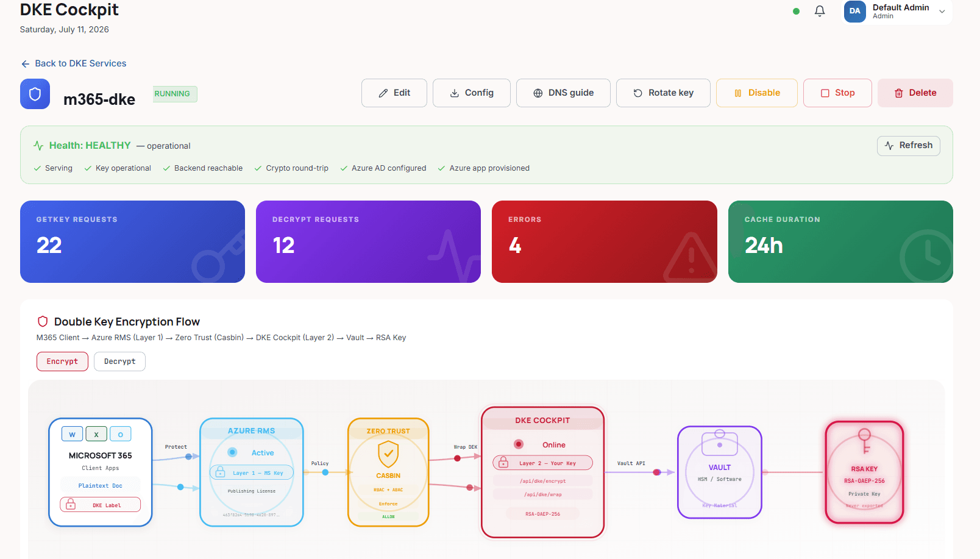
Task: Select the 'Crypto round-trip' health check
Action: (x=291, y=168)
